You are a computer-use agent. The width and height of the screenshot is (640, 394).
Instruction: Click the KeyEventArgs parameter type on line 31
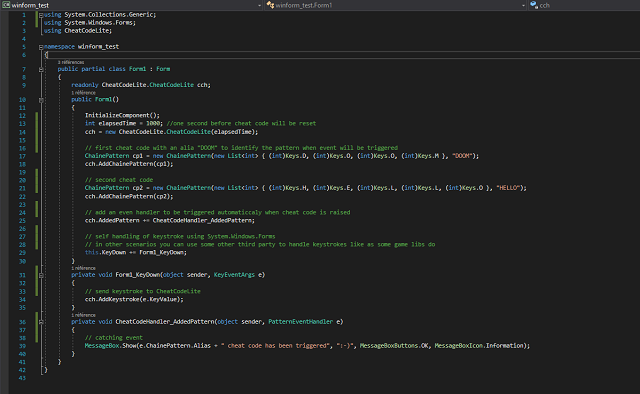(234, 275)
